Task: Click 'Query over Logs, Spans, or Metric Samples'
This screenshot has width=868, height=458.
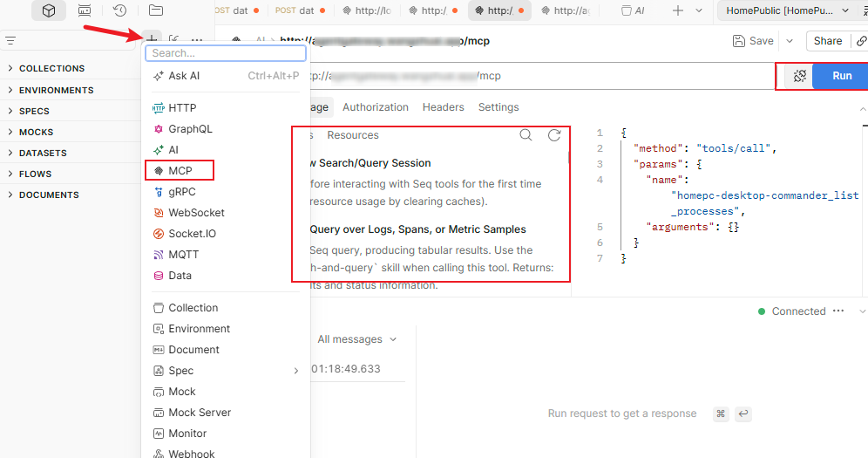Action: (x=418, y=229)
